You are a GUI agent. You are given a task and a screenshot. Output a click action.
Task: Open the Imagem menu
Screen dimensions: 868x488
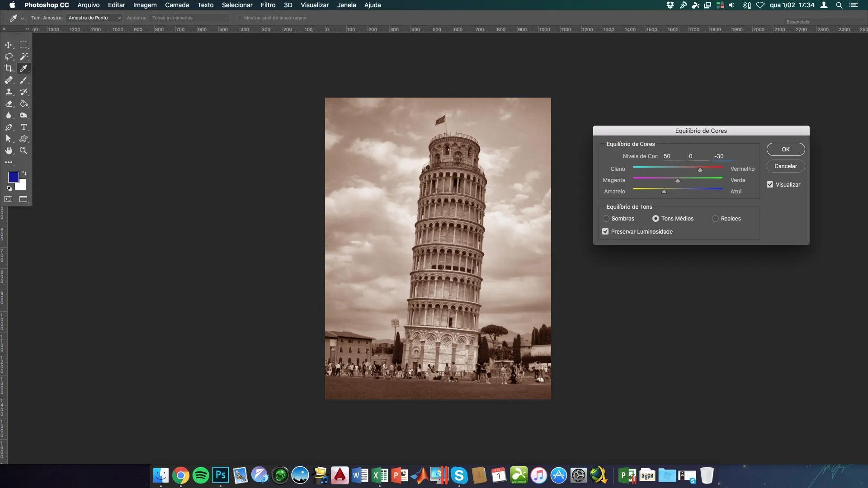click(x=145, y=5)
